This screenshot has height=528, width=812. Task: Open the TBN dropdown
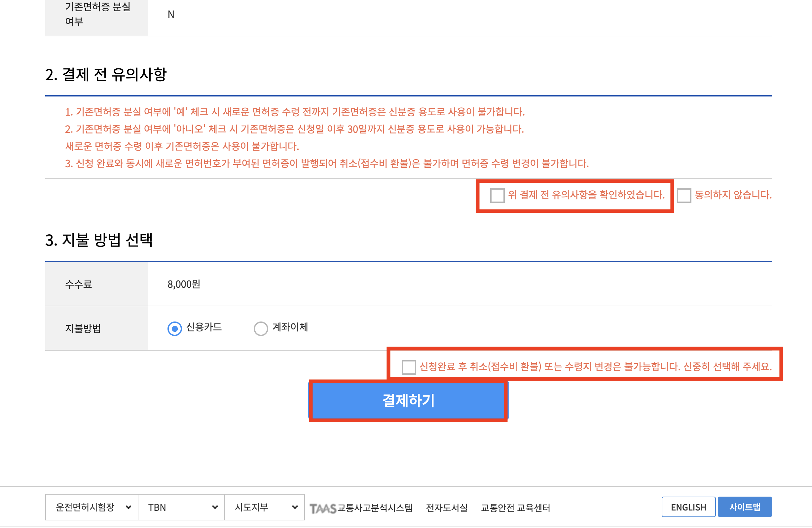(181, 508)
